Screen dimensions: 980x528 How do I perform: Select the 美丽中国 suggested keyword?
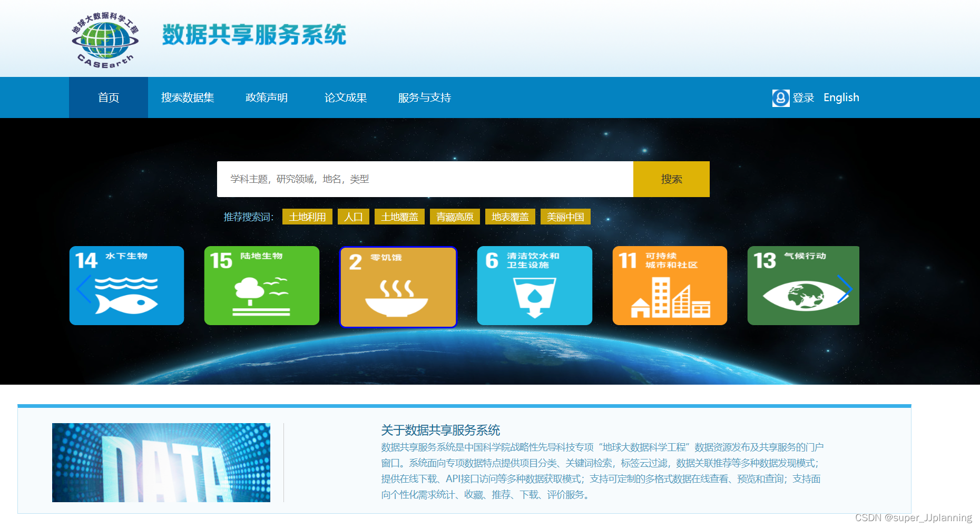tap(565, 217)
